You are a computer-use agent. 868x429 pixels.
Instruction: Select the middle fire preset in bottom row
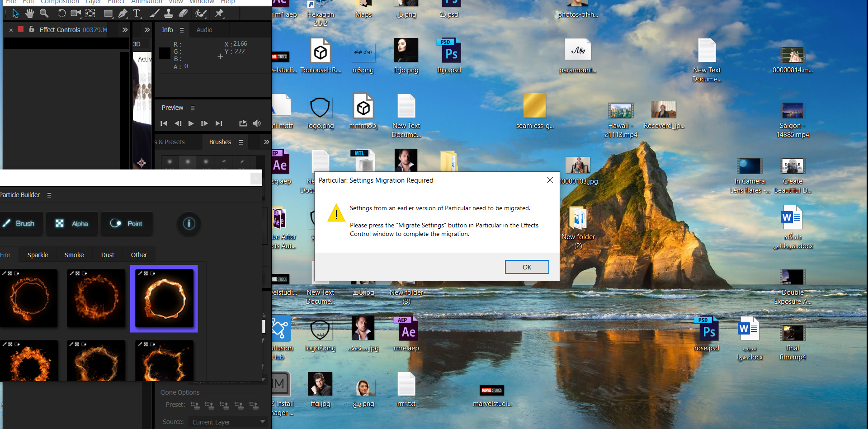click(96, 361)
